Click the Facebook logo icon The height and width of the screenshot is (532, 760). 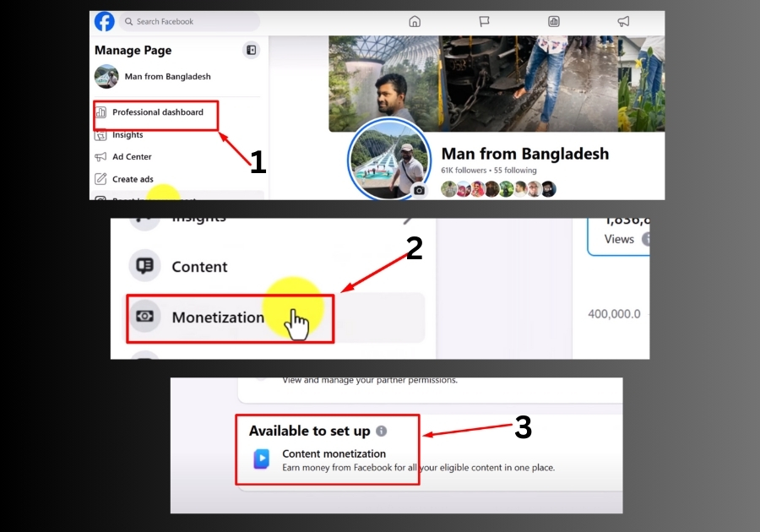coord(104,21)
